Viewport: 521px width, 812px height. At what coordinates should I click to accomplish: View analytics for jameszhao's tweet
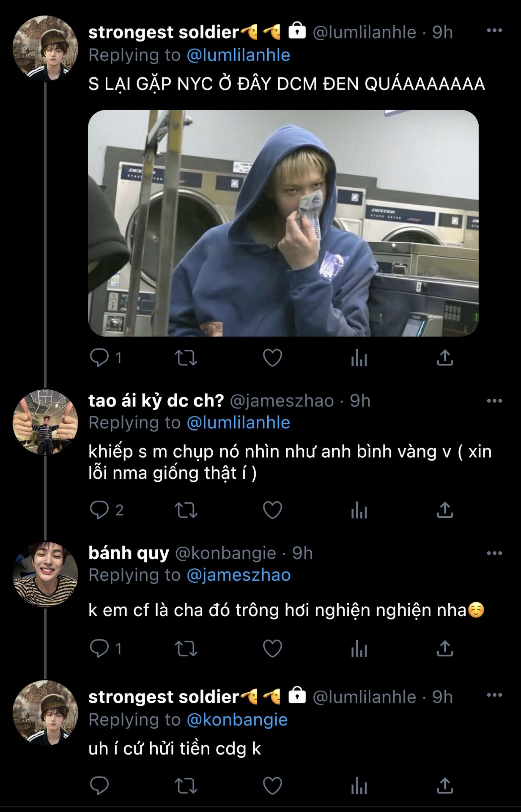pyautogui.click(x=359, y=510)
